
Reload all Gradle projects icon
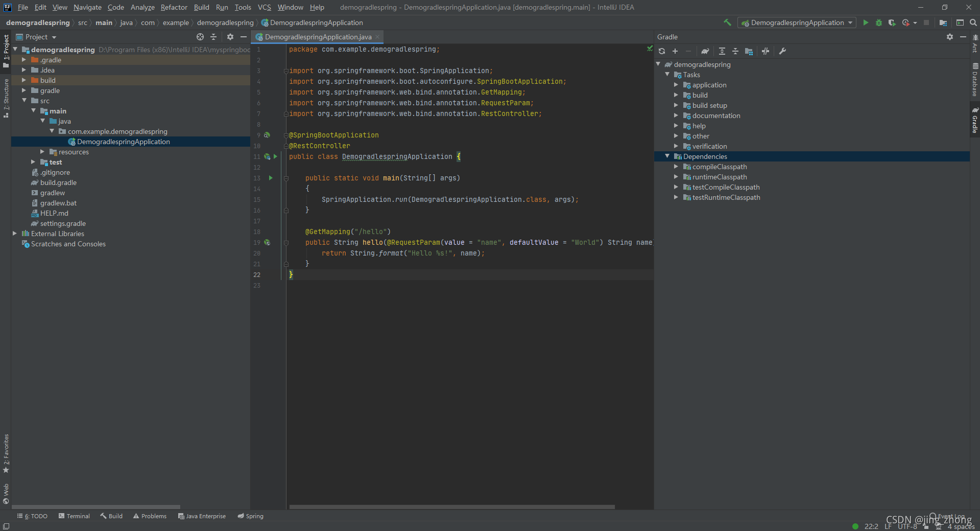point(662,51)
